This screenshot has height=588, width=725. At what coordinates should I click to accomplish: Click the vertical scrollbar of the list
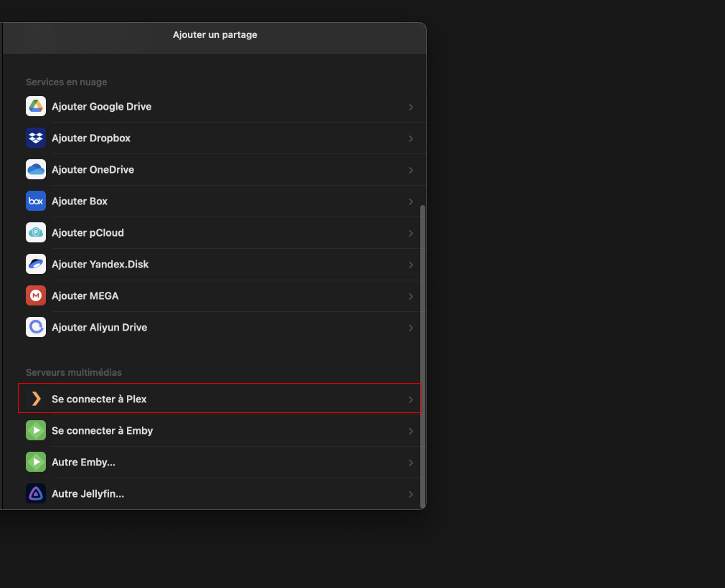coord(422,356)
